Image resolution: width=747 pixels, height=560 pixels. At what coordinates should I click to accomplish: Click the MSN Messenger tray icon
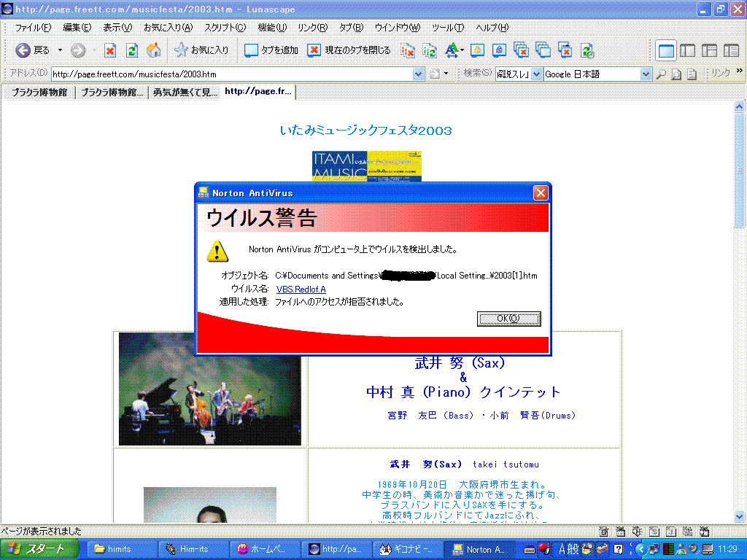click(682, 550)
